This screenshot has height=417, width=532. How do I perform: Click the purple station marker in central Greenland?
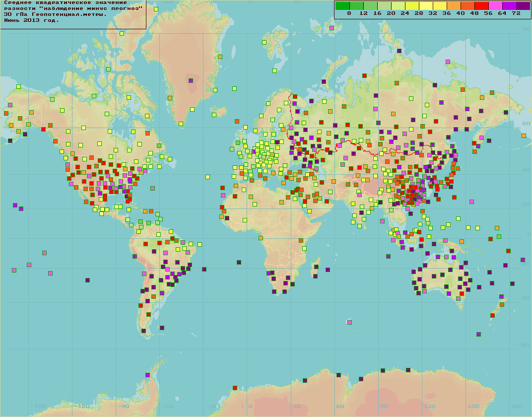point(191,81)
